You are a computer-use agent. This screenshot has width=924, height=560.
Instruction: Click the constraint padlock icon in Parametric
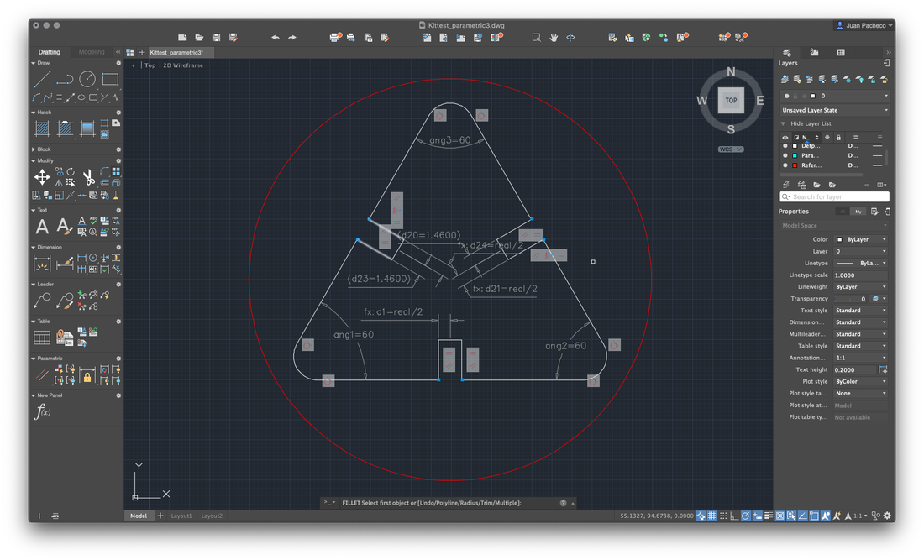click(87, 376)
